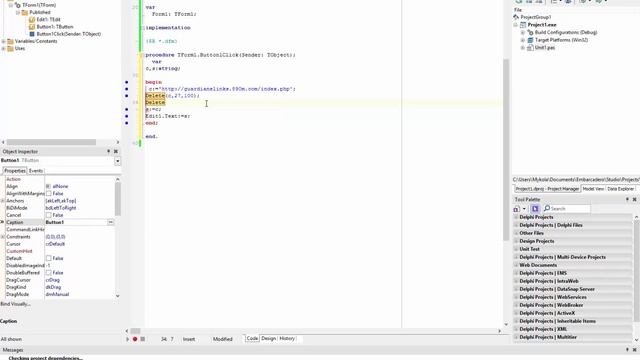This screenshot has width=640, height=360.
Task: Switch to the Code tab
Action: point(252,339)
